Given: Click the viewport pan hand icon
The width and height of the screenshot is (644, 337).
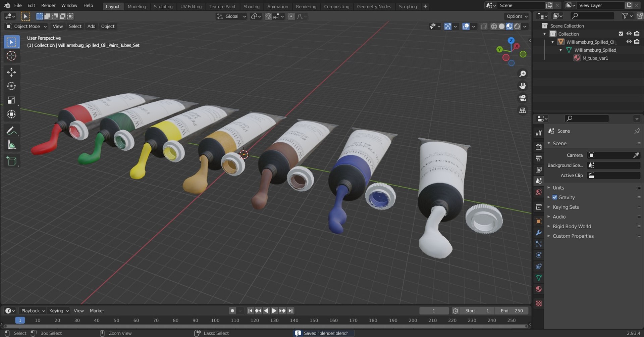Looking at the screenshot, I should tap(523, 86).
